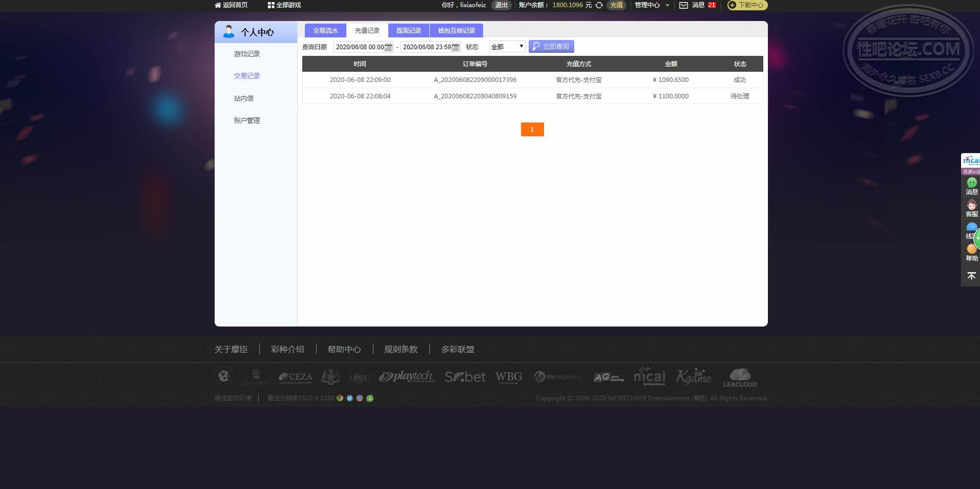Expand the 管理中心 dropdown menu
Screen dimensions: 980x489
[x=652, y=5]
